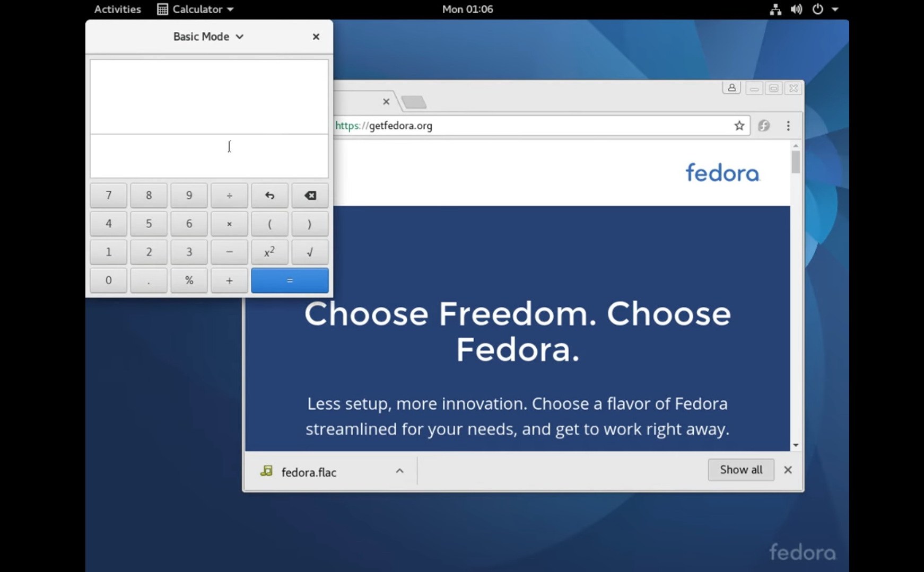Viewport: 924px width, 572px height.
Task: Click the browser address bar URL
Action: click(383, 126)
